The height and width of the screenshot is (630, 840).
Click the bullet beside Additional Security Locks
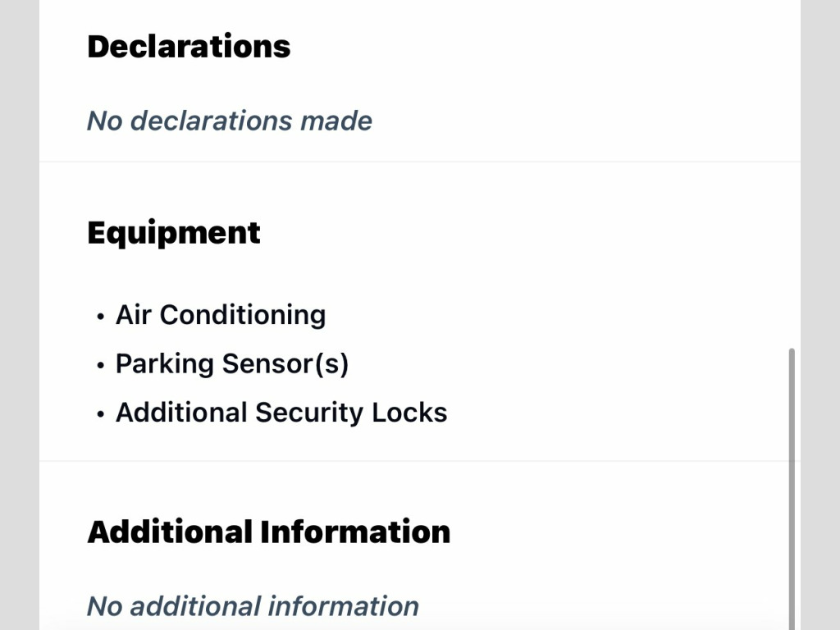pos(100,413)
